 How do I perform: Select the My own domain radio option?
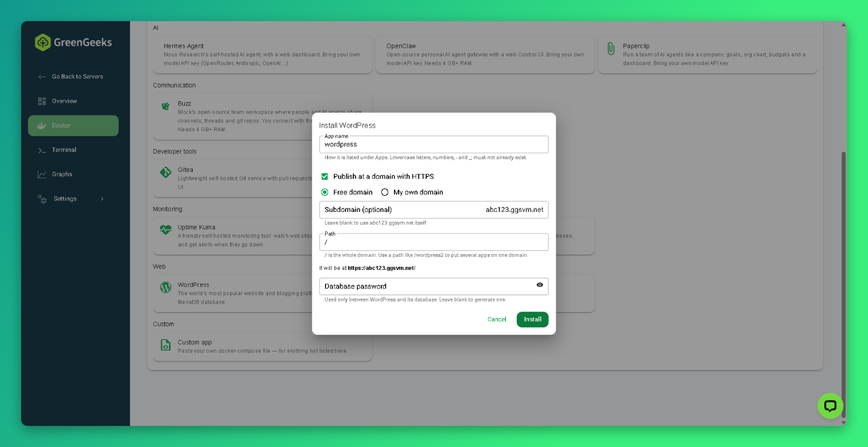(384, 192)
